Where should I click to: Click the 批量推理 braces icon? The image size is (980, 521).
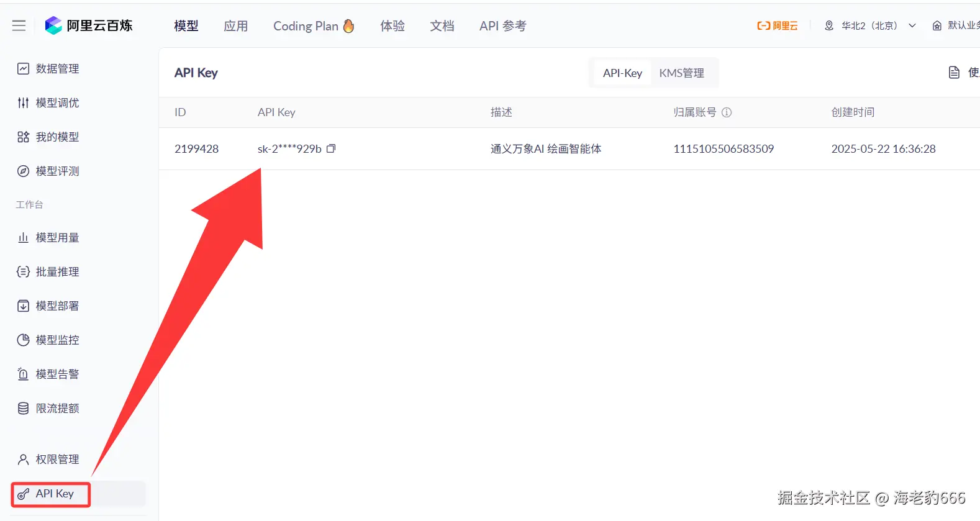23,271
